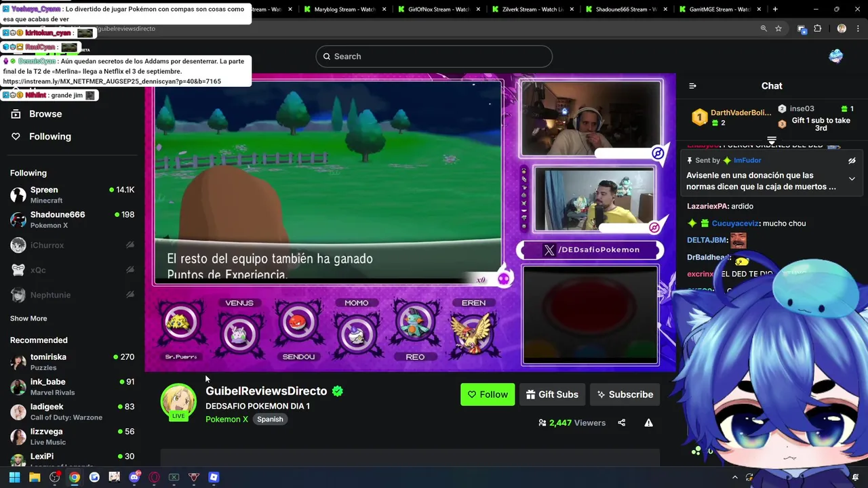Open the recommended tomiriska Puzzles channel
This screenshot has width=868, height=488.
click(x=72, y=362)
